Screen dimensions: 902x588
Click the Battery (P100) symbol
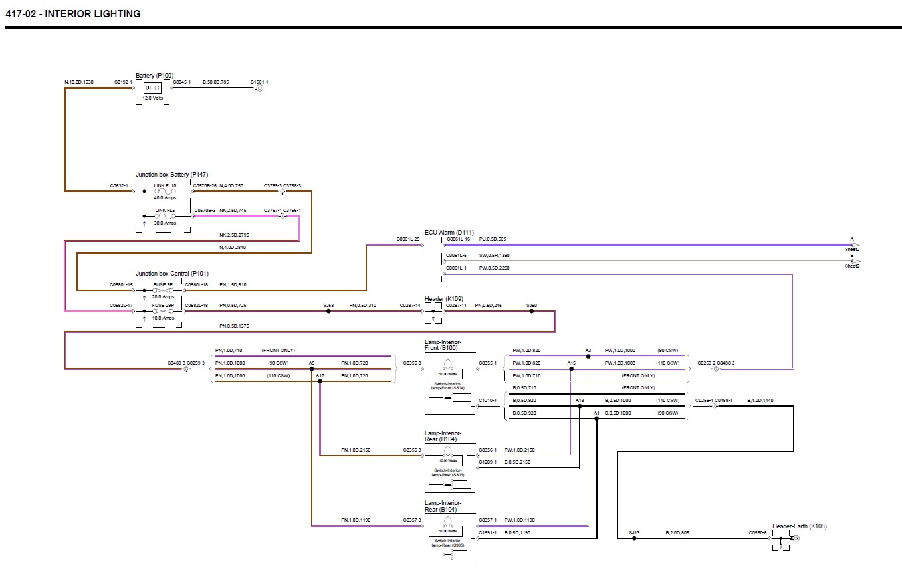coord(152,88)
